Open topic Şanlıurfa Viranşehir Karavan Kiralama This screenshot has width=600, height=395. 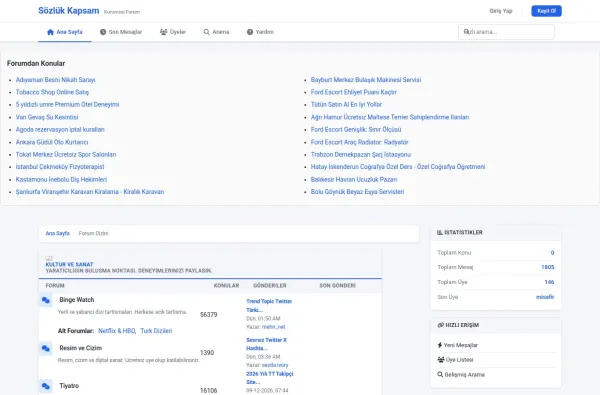[90, 192]
